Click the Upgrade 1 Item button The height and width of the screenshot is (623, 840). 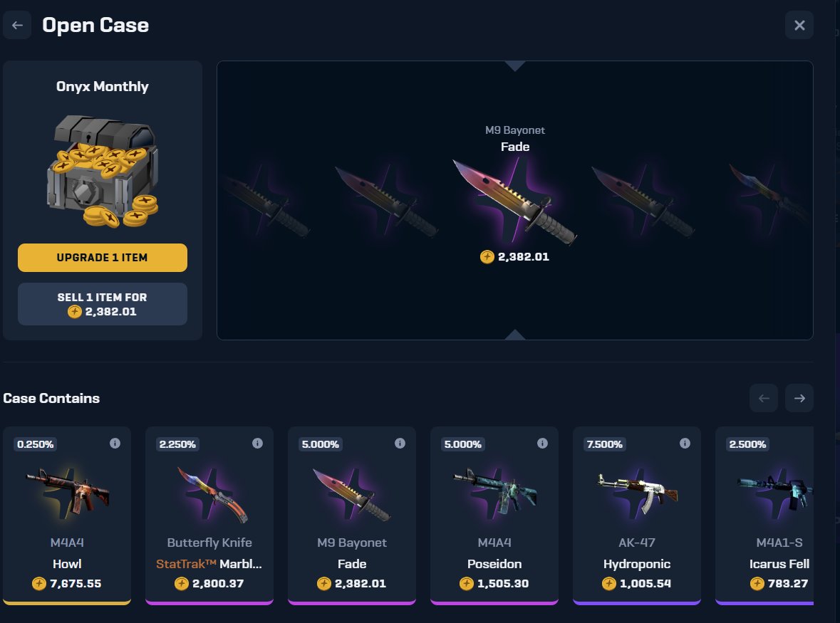point(103,258)
